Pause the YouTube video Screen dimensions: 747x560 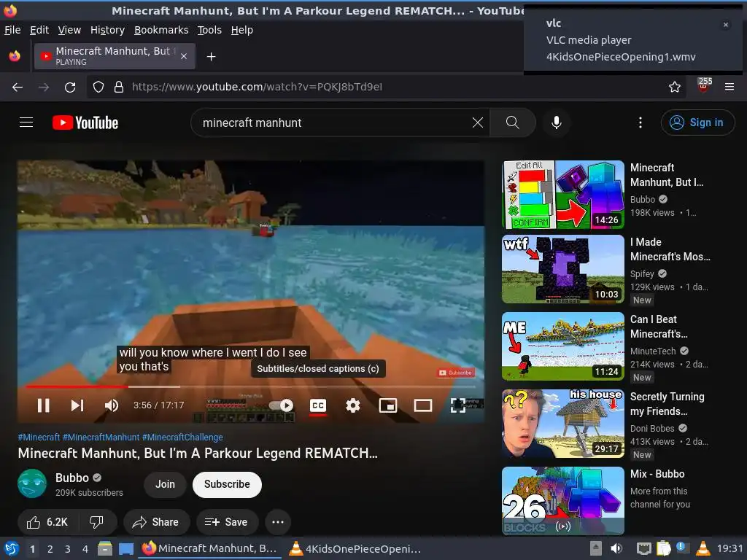click(43, 405)
